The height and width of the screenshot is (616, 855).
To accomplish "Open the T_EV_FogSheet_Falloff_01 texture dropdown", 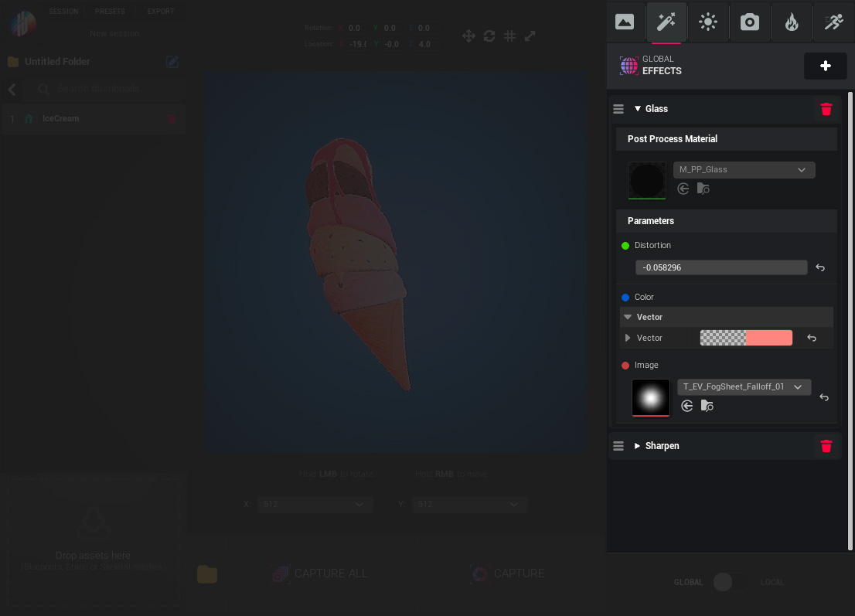I will [x=744, y=387].
